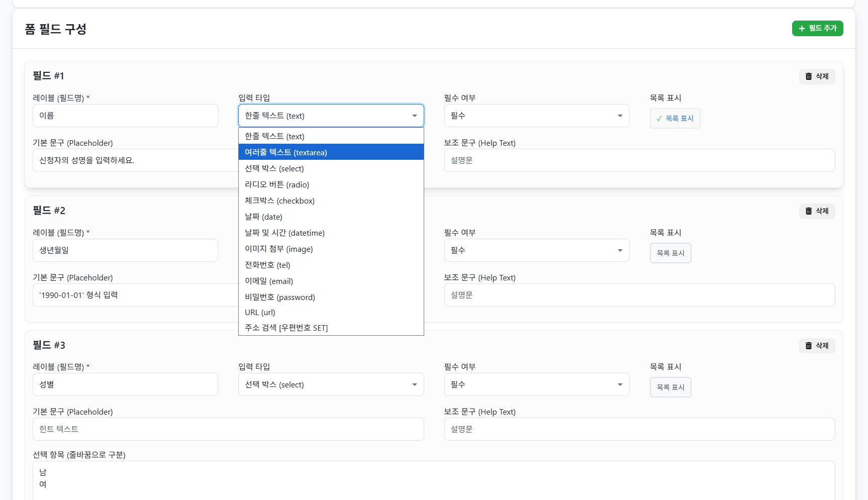Choose 이메일 (email) option

(331, 281)
